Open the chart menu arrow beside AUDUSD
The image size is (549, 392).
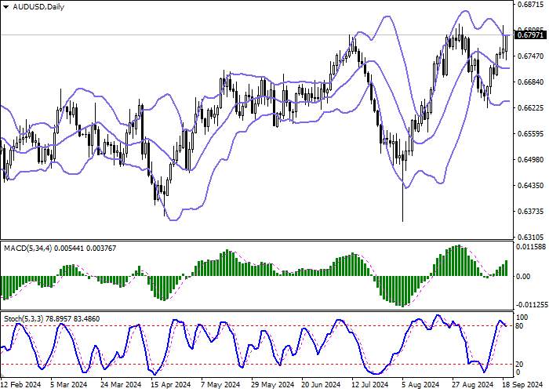click(6, 7)
